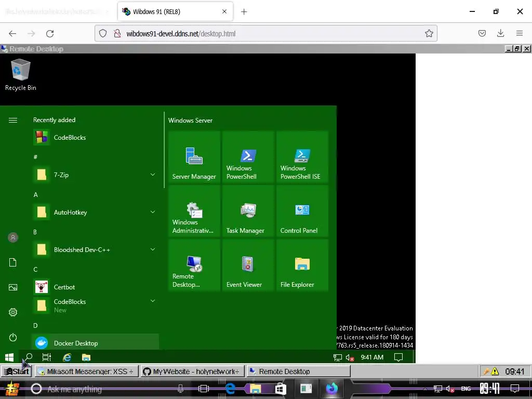Launch Docker Desktop from the app list
532x399 pixels.
(x=95, y=343)
